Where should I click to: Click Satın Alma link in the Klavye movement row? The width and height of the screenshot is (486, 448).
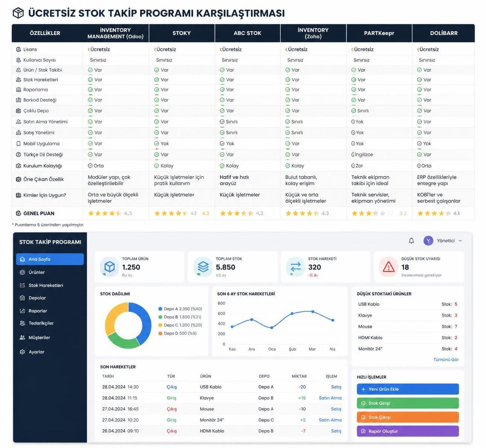tap(330, 398)
